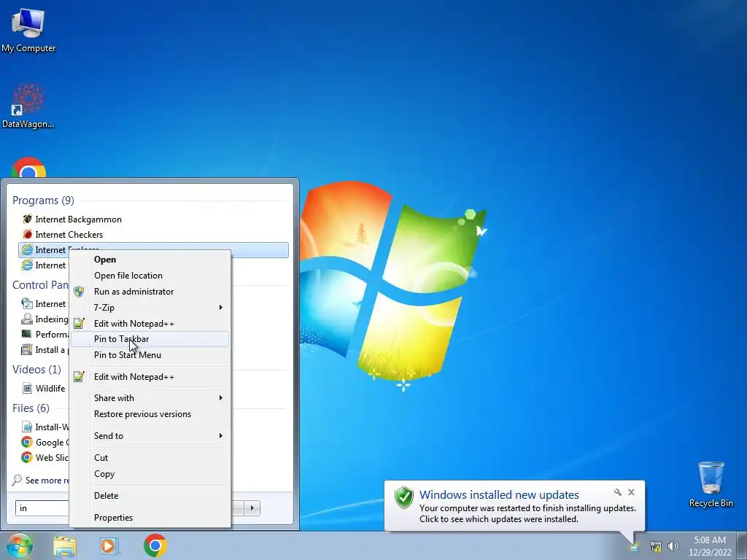Screen dimensions: 747x560
Task: Choose Open in the context menu
Action: 150,260
